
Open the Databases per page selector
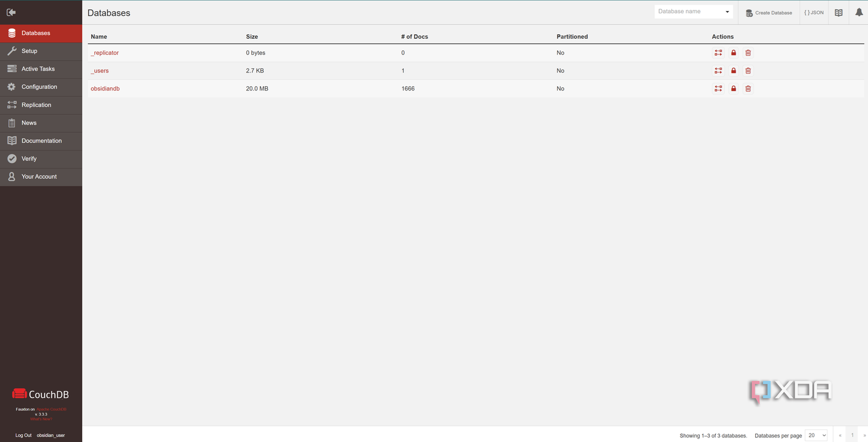tap(817, 435)
